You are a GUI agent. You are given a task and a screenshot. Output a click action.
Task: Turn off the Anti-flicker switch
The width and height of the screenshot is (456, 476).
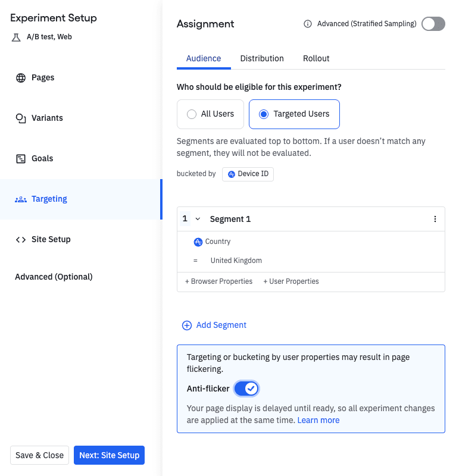coord(246,389)
